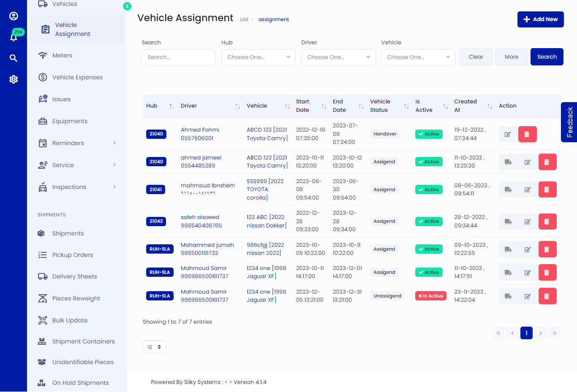Click the magnifier icon in left bar
Viewport: 577px width, 392px height.
click(14, 58)
